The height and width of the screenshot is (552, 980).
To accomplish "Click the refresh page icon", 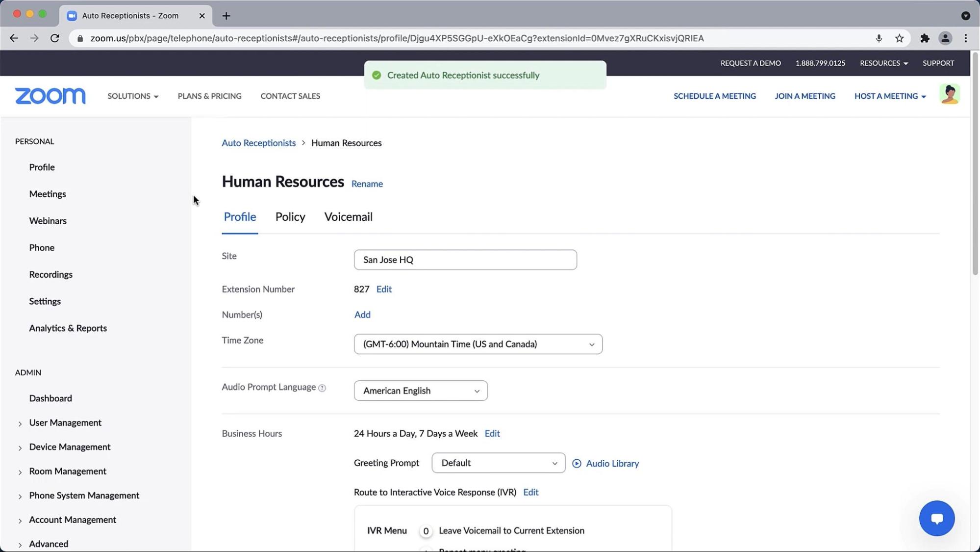I will click(x=55, y=38).
